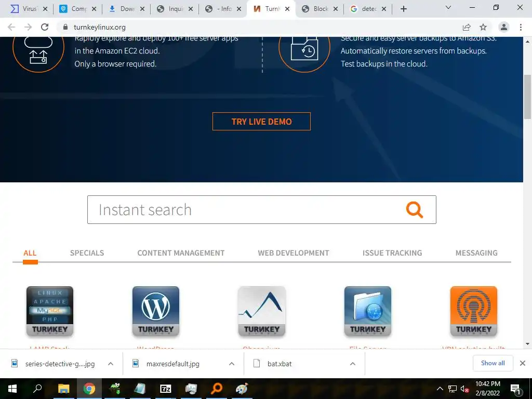Open the WordPress TurnKey appliance icon

tap(156, 311)
